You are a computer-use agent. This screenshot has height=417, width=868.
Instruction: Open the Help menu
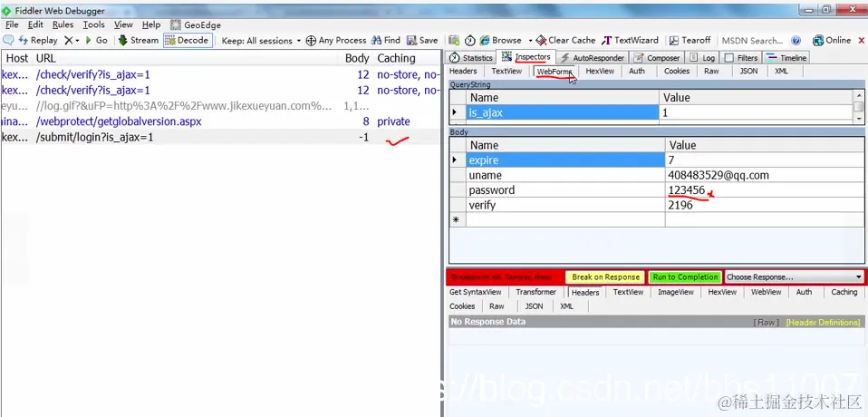pyautogui.click(x=151, y=24)
